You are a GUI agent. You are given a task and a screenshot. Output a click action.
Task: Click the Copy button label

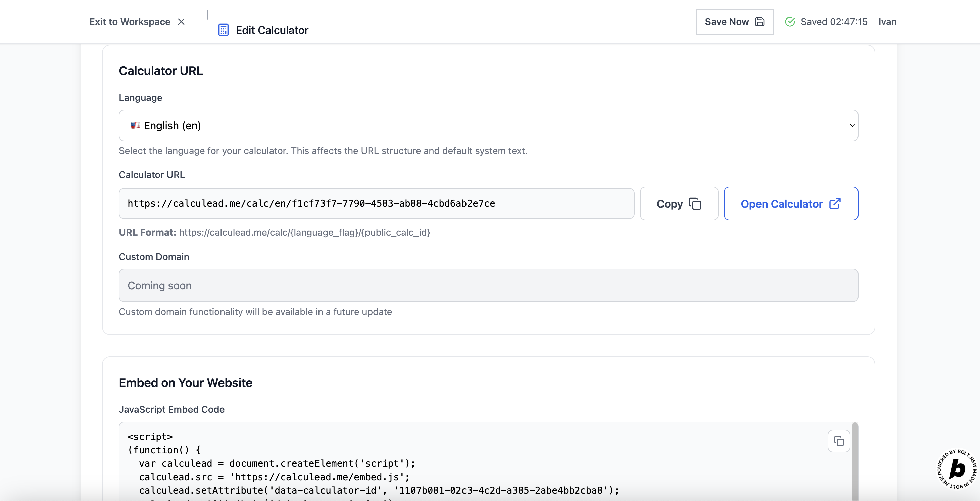pos(670,204)
